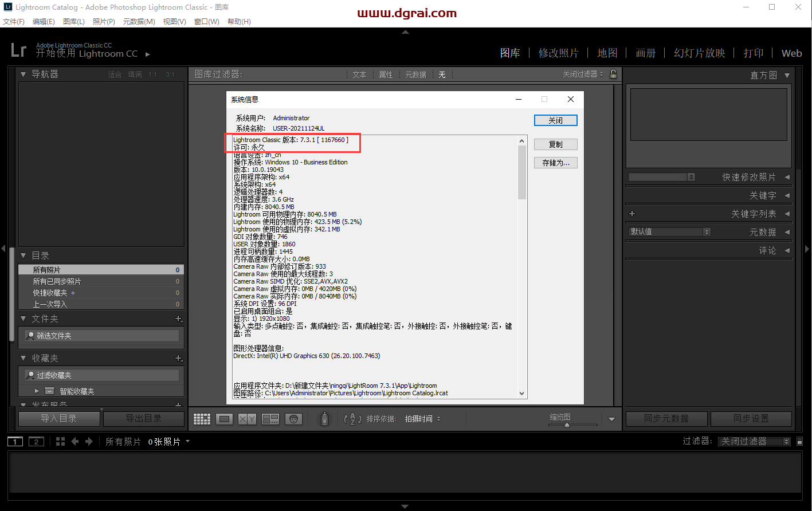Image resolution: width=812 pixels, height=511 pixels.
Task: Go back with the filmstrip left arrow
Action: coord(74,442)
